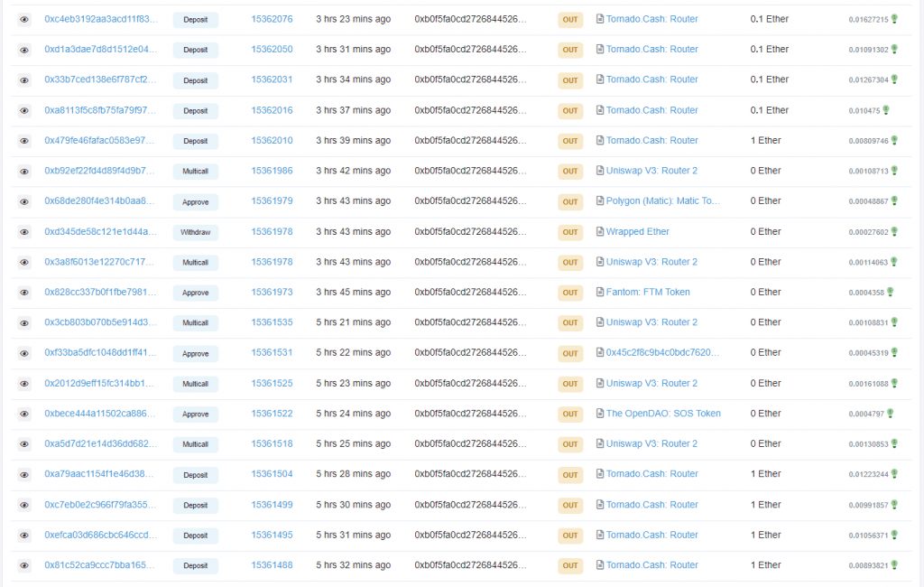Select fee value 0.00108713
Viewport: 924px width, 587px height.
(868, 171)
